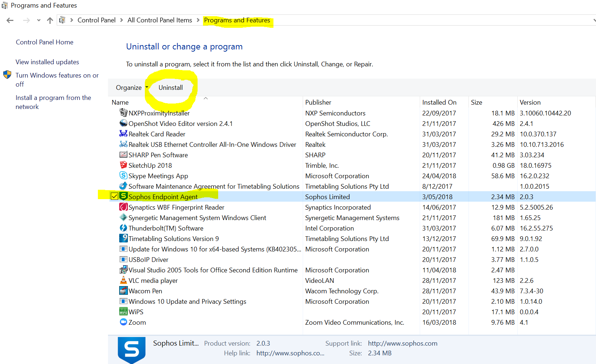Click the Uninstall button
The width and height of the screenshot is (596, 364).
point(170,88)
